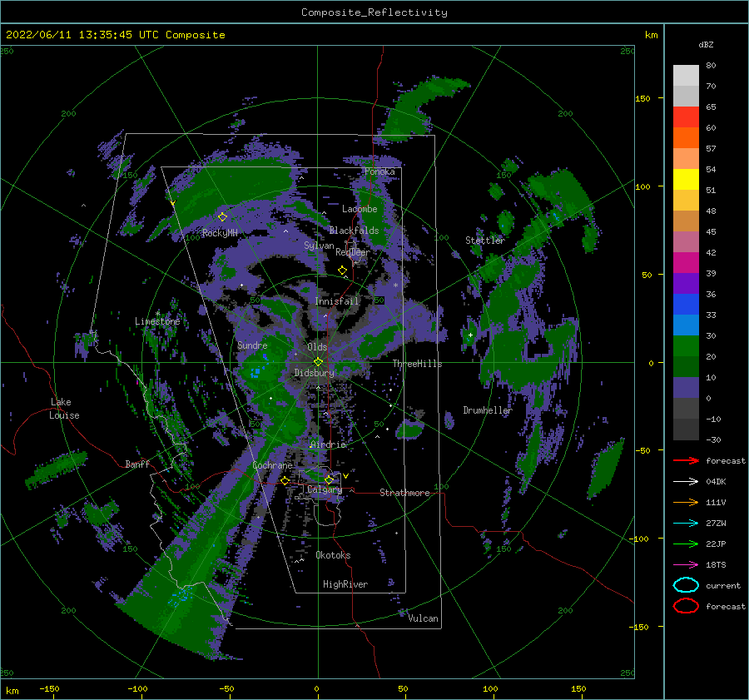
Task: Select the Banff label
Action: (x=137, y=464)
